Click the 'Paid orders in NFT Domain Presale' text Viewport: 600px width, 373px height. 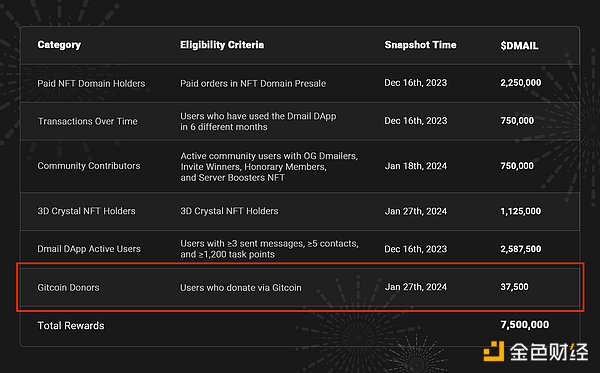[253, 83]
